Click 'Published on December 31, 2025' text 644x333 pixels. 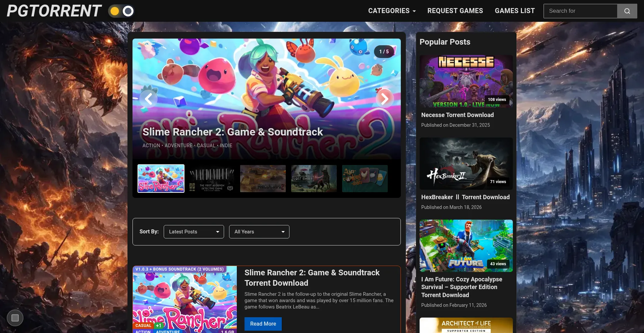[x=455, y=125]
